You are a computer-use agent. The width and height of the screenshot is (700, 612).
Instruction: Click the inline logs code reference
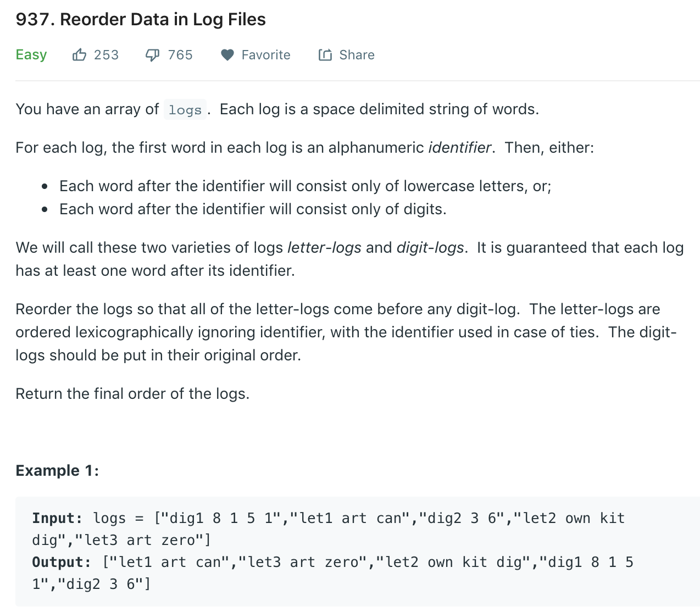(x=185, y=109)
